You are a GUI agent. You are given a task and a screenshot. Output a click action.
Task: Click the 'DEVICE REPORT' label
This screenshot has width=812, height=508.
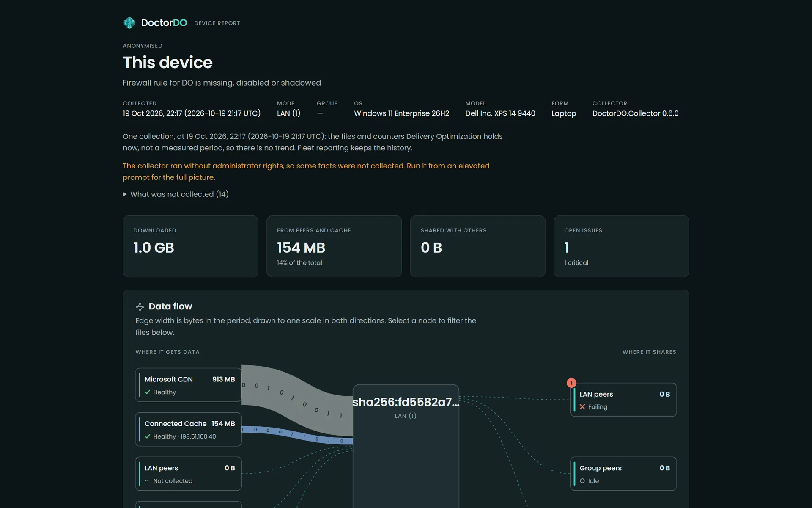[217, 23]
